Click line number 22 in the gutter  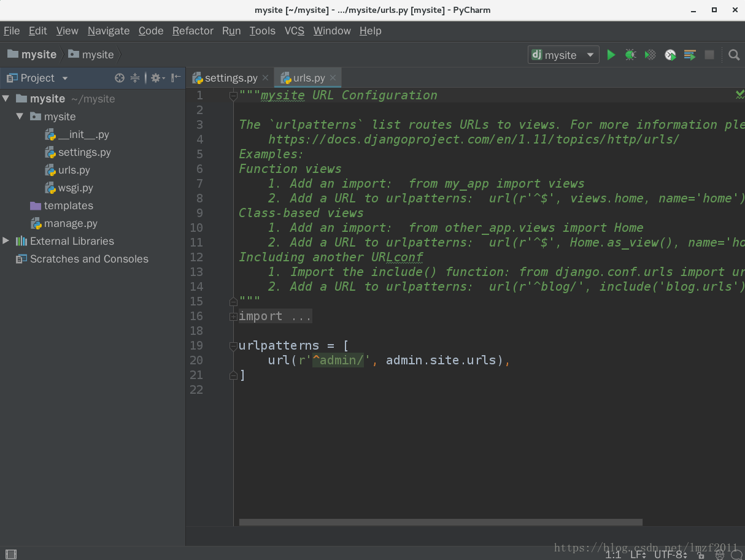(x=196, y=389)
